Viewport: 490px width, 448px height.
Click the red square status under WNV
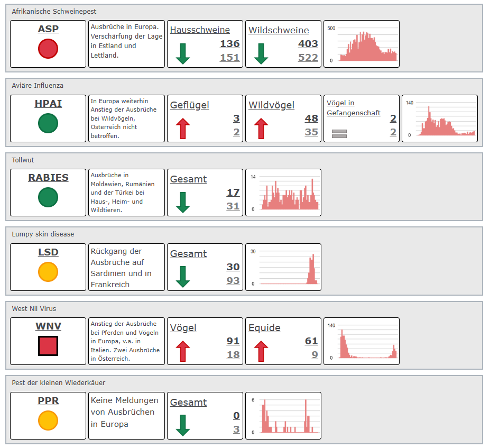48,346
